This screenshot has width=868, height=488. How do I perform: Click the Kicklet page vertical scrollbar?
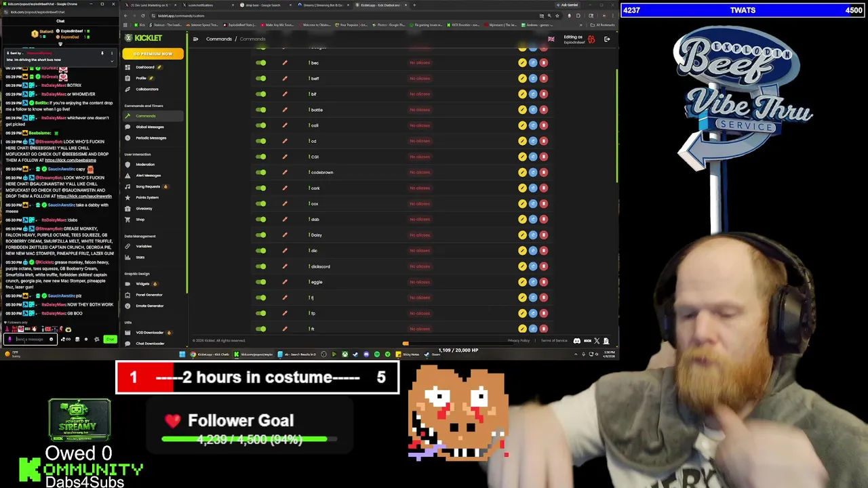616,125
